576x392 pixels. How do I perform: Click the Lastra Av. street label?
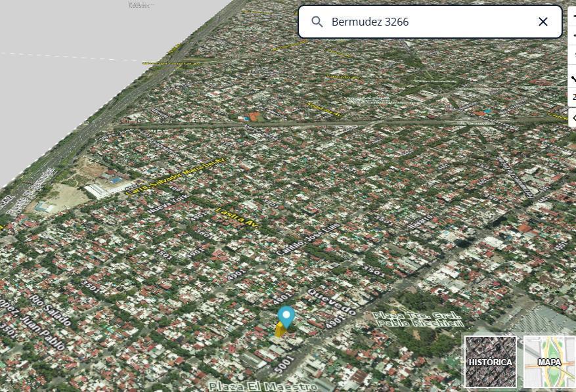pyautogui.click(x=237, y=217)
